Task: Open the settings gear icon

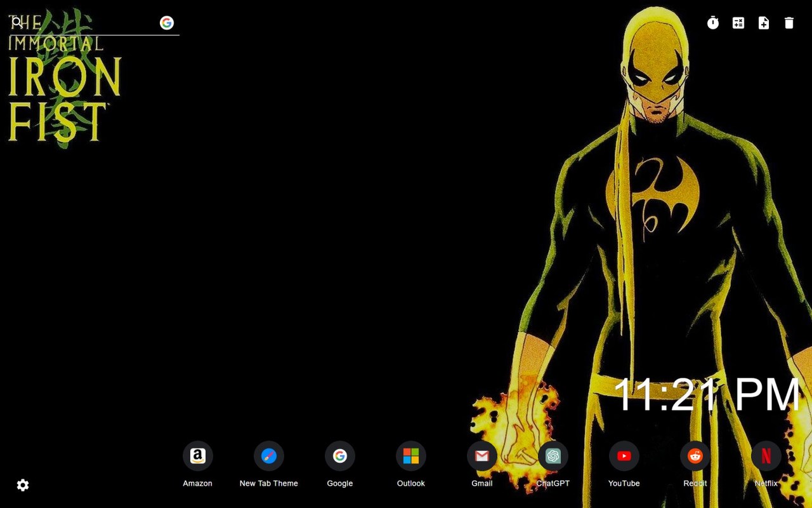Action: point(23,485)
